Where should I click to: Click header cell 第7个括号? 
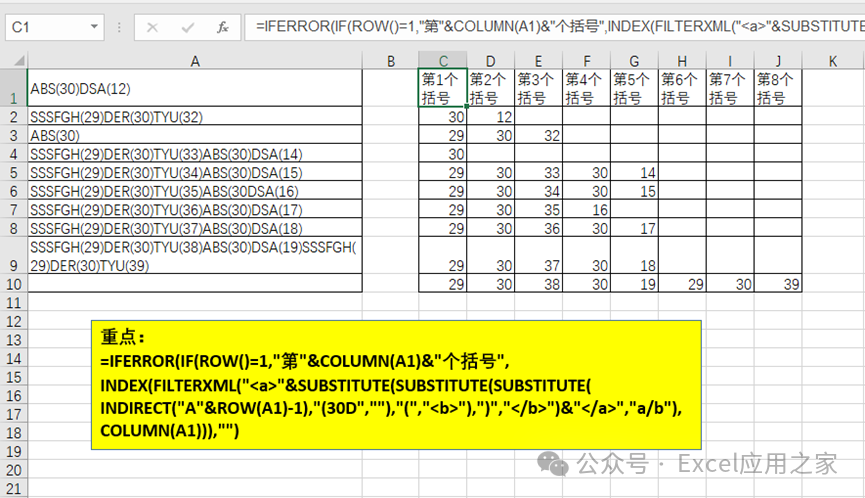730,88
